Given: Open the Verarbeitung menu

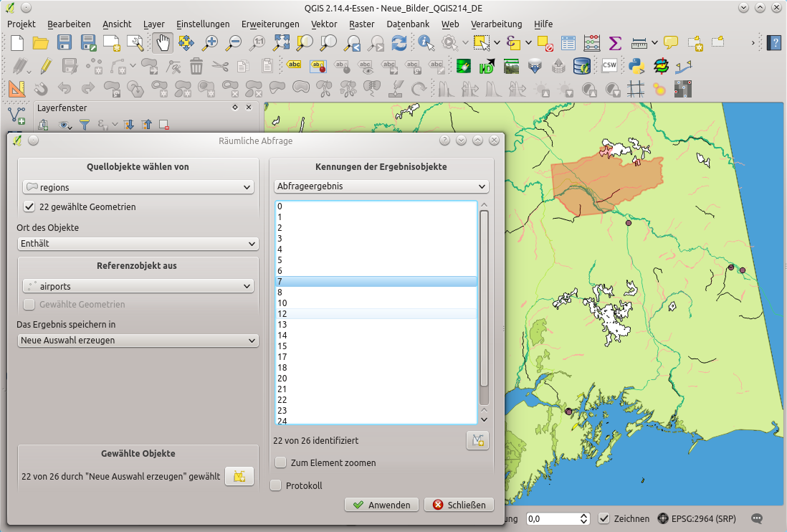Looking at the screenshot, I should (x=496, y=24).
